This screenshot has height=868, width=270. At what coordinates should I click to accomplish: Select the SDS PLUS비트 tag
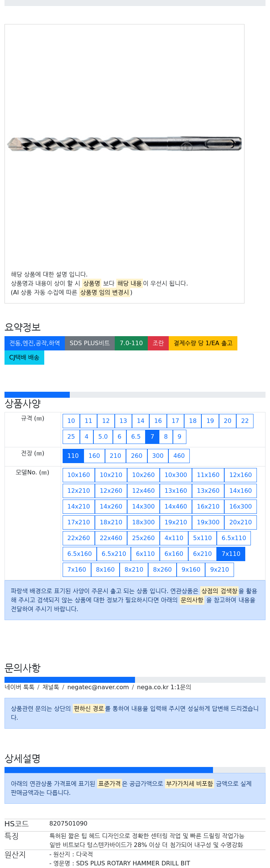click(x=90, y=343)
